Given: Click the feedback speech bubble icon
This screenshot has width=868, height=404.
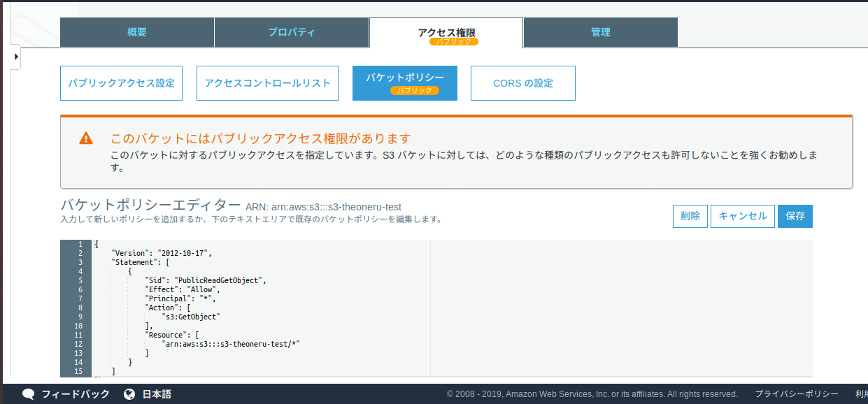Looking at the screenshot, I should [28, 394].
